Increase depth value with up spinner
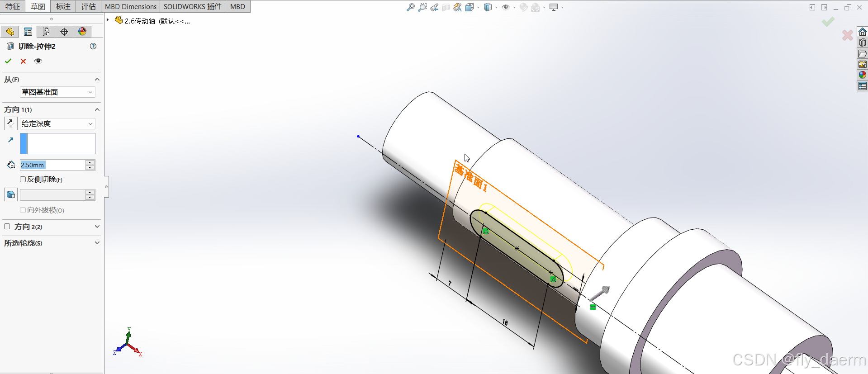 pyautogui.click(x=90, y=162)
